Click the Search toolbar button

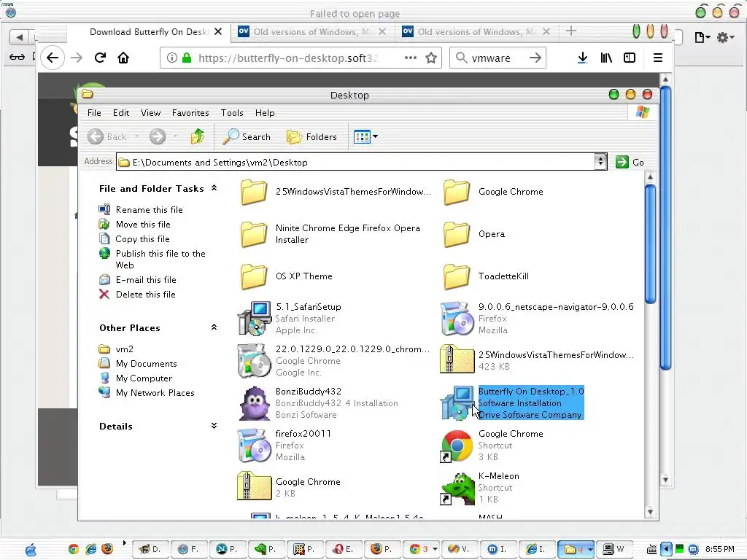(x=247, y=136)
